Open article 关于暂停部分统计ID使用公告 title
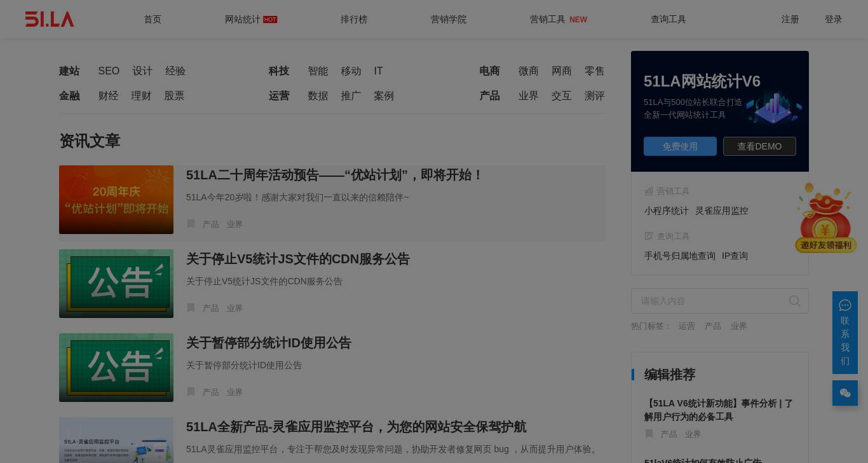The height and width of the screenshot is (463, 868). tap(269, 343)
